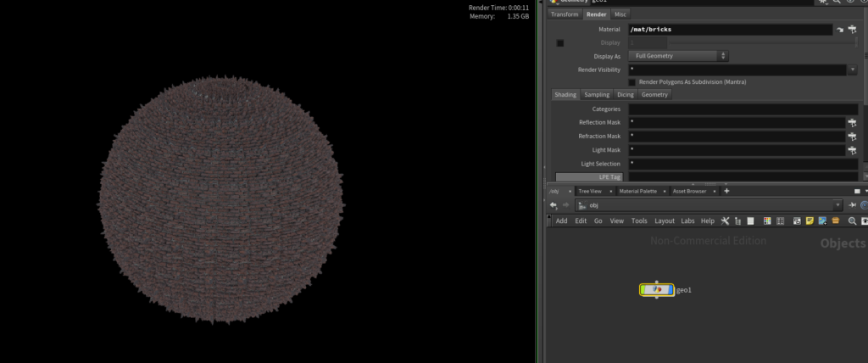Click the obj network path field

[x=704, y=205]
